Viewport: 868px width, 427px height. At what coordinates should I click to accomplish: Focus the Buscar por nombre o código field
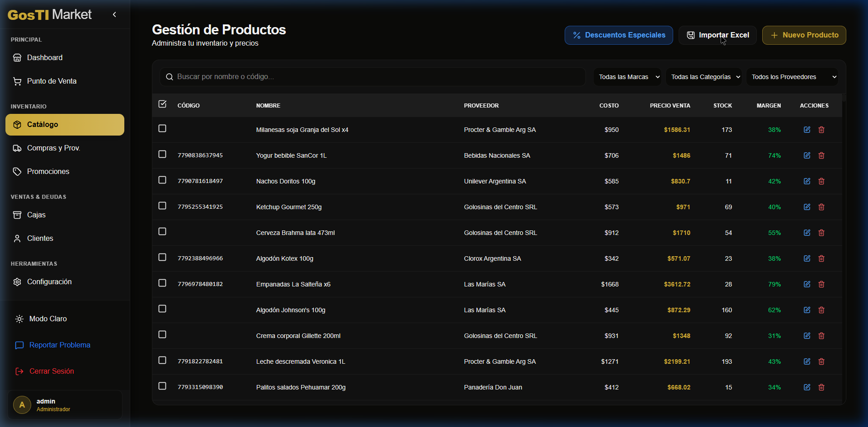tap(373, 77)
